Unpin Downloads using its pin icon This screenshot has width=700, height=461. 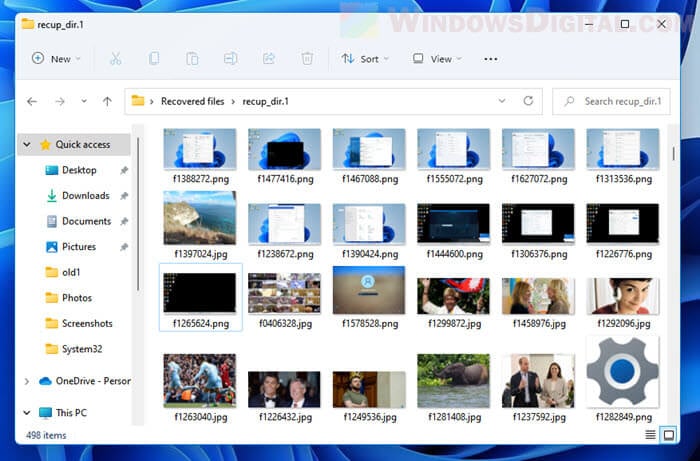tap(124, 195)
